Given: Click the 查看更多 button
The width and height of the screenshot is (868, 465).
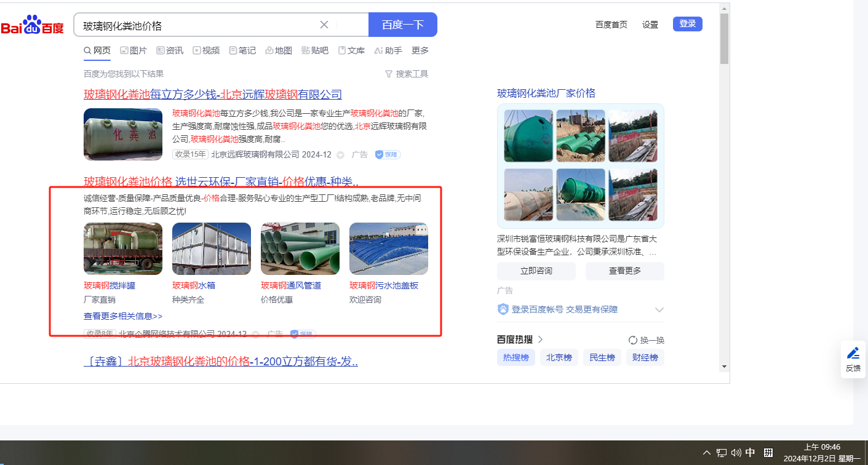Looking at the screenshot, I should (625, 271).
